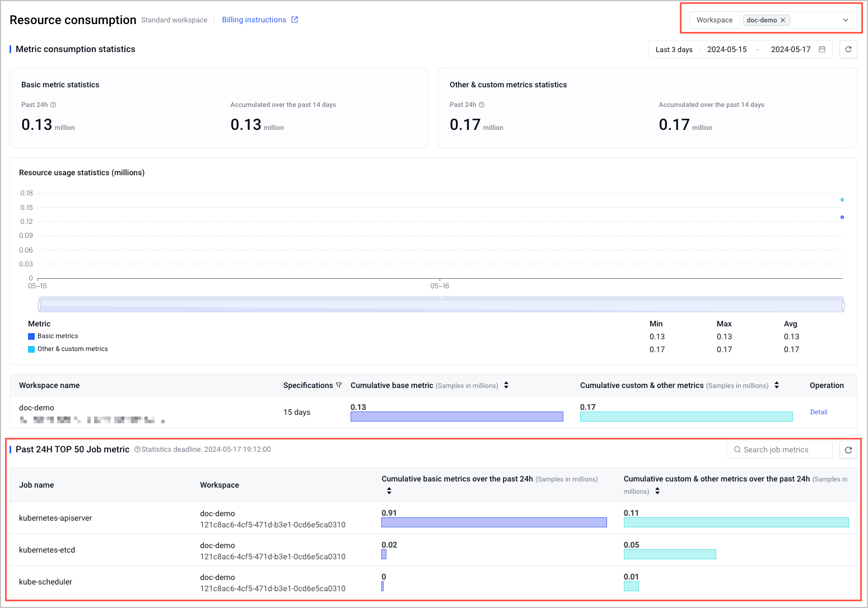
Task: Open the Specifications column filter icon
Action: [339, 385]
